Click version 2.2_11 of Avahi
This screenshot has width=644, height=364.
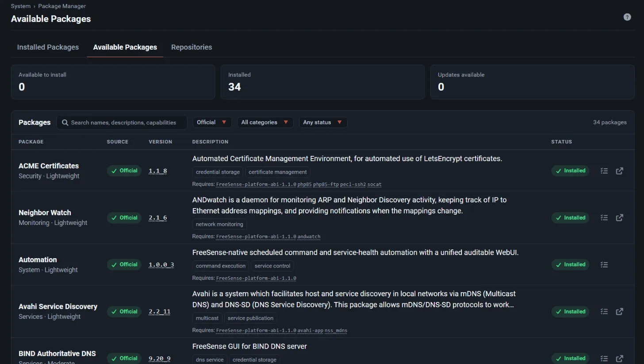coord(160,312)
